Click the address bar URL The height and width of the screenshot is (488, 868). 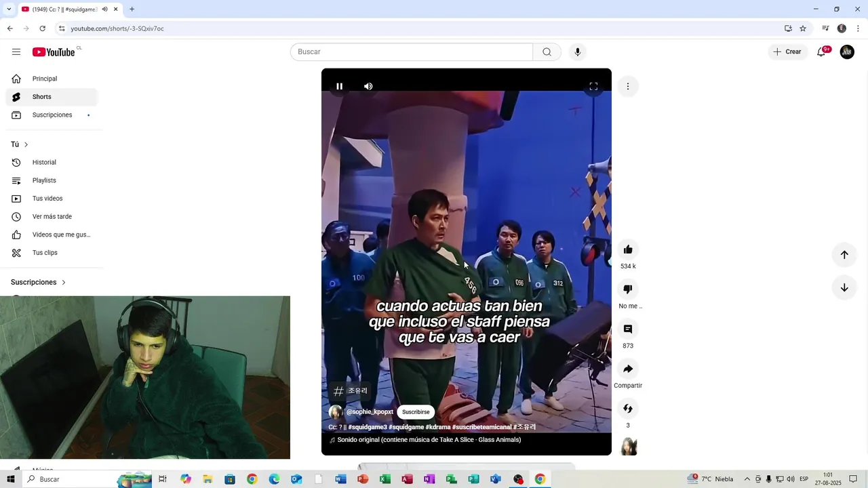click(x=117, y=28)
